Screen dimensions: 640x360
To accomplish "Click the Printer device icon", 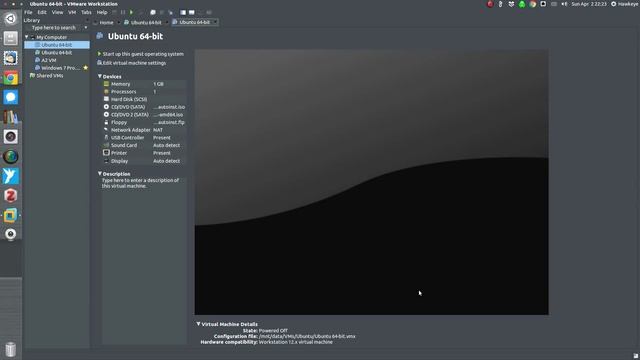I will click(x=106, y=153).
